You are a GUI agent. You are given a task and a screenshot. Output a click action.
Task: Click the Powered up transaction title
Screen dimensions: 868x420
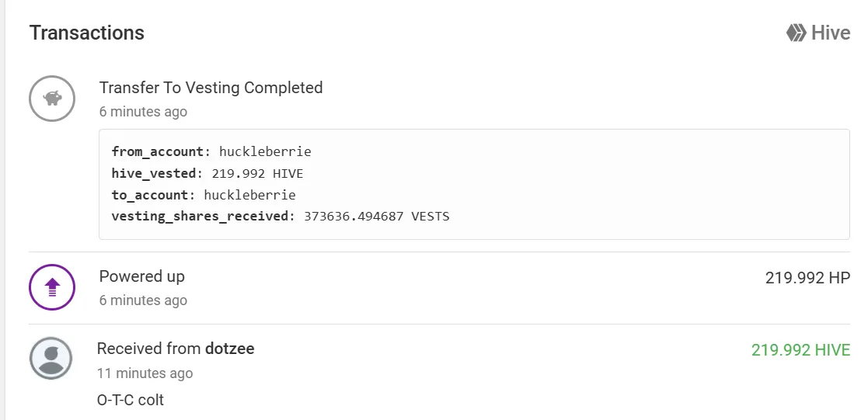point(141,276)
